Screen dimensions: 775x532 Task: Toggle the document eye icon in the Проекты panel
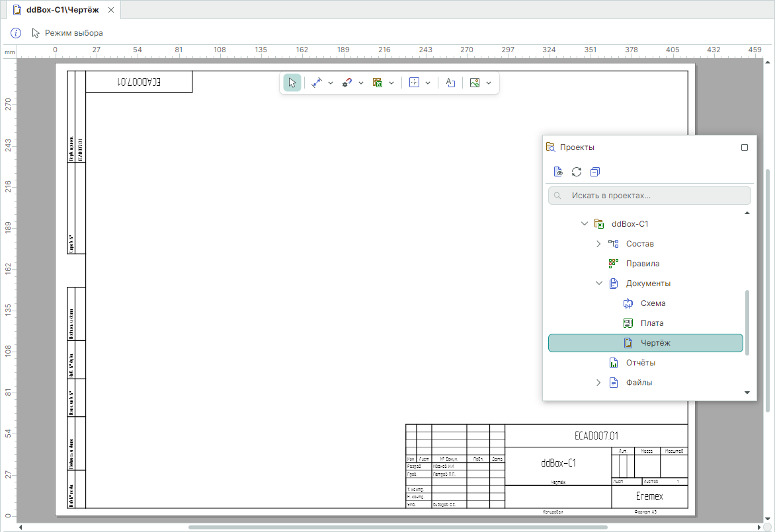558,172
